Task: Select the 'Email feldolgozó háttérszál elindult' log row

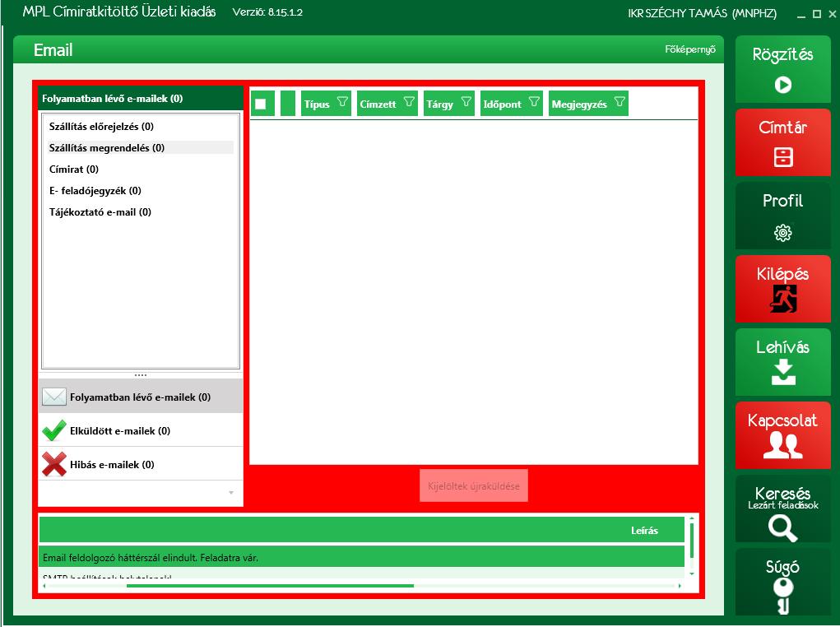Action: coord(362,557)
